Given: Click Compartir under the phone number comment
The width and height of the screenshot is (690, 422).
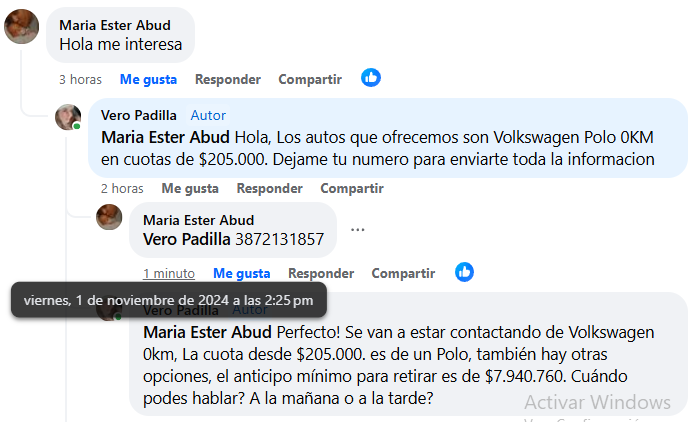Looking at the screenshot, I should (403, 273).
